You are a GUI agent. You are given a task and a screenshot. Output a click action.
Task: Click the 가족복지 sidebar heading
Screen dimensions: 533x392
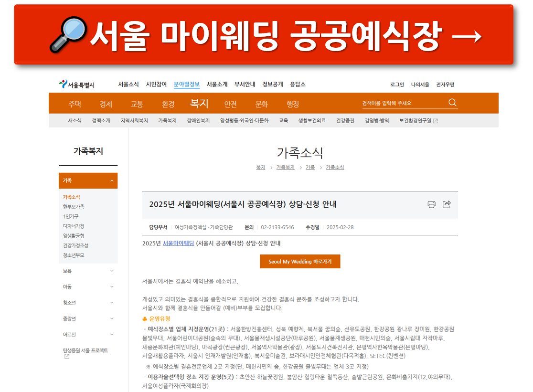coord(88,151)
